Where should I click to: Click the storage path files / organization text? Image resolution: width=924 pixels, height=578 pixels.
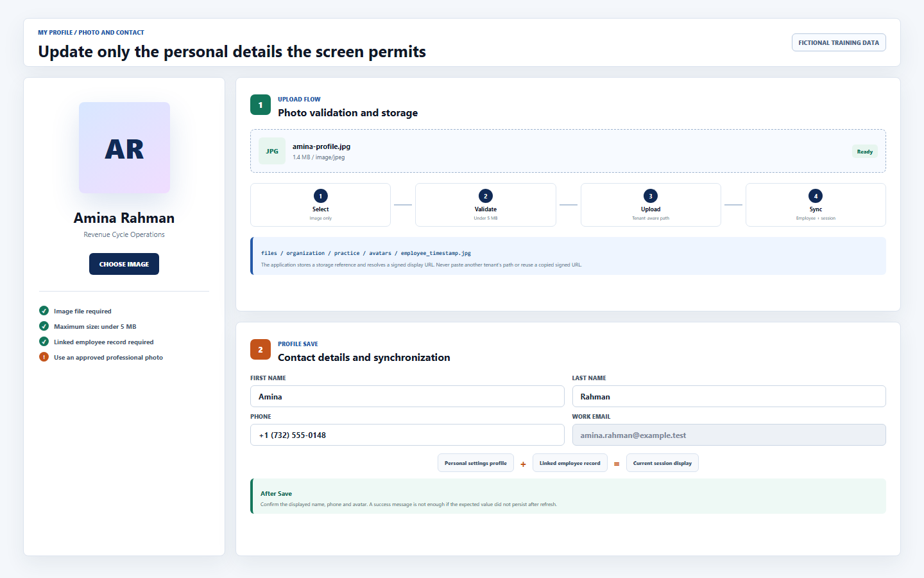click(366, 253)
